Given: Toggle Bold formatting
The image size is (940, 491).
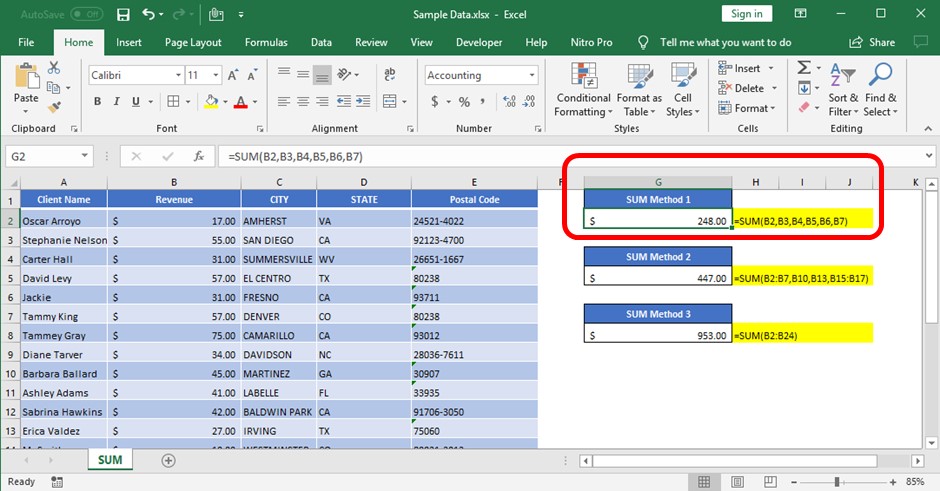Looking at the screenshot, I should [x=97, y=101].
